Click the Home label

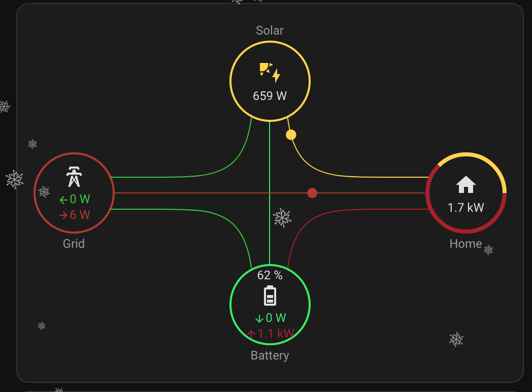[465, 244]
